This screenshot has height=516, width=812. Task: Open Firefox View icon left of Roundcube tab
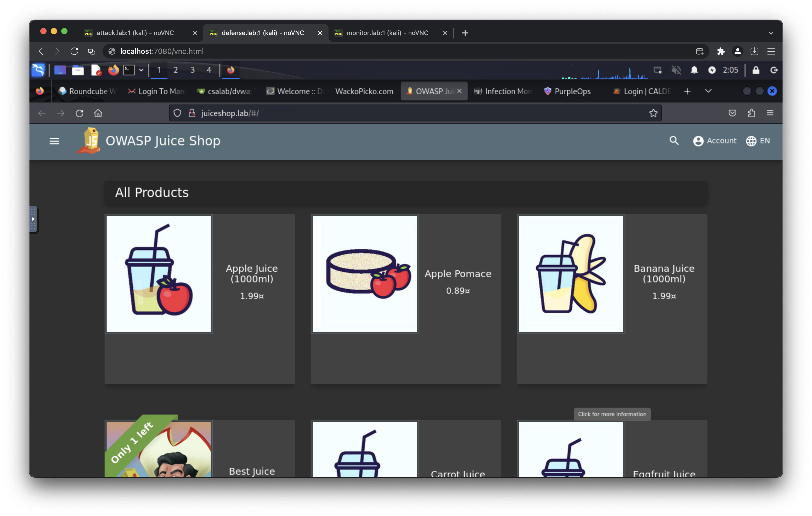40,91
